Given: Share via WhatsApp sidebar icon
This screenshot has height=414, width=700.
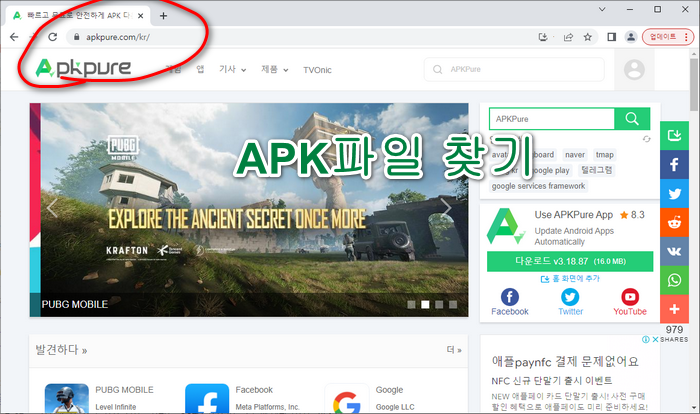Looking at the screenshot, I should pos(674,280).
